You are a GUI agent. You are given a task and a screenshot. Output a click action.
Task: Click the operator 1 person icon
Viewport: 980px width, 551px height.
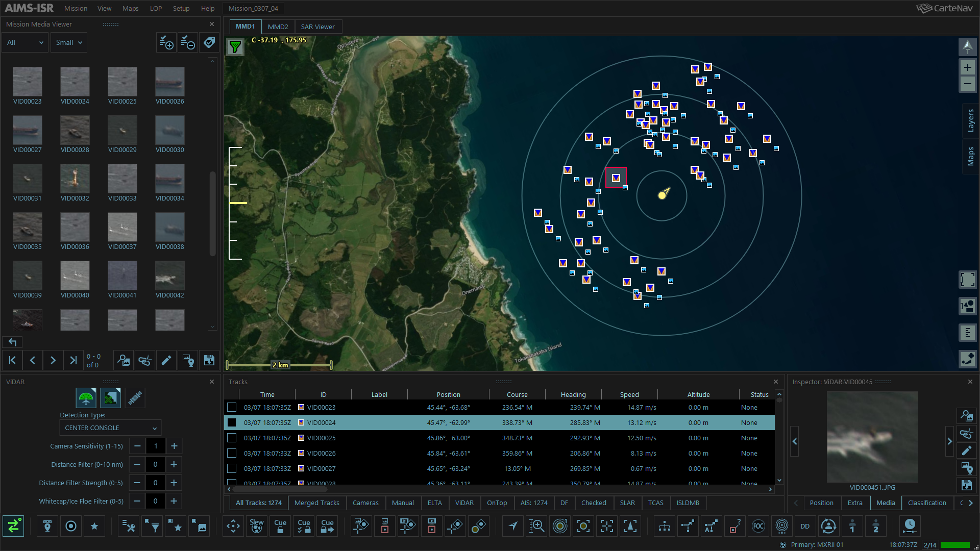click(x=852, y=526)
